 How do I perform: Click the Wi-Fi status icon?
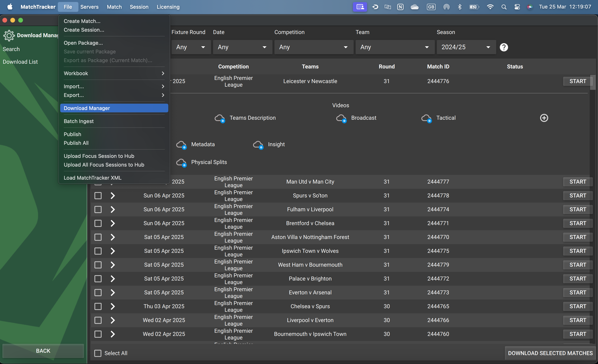[x=490, y=7]
